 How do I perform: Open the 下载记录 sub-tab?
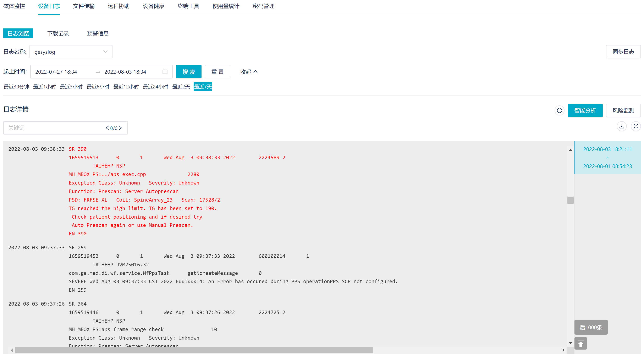[58, 33]
